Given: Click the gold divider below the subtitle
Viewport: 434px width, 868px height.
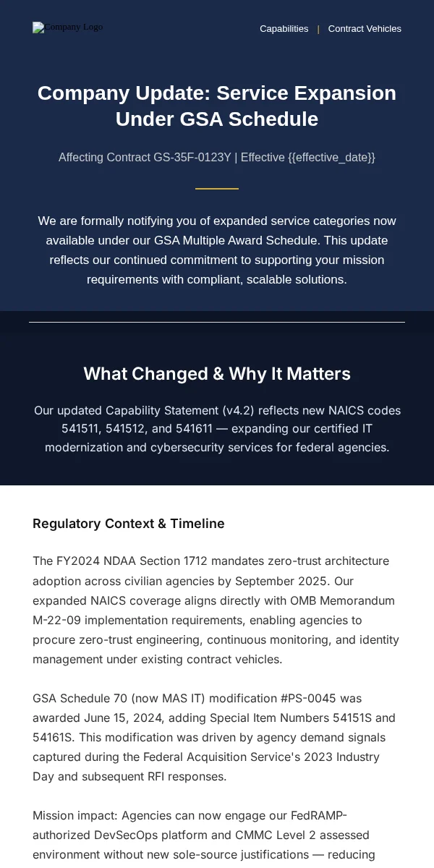Looking at the screenshot, I should (217, 189).
